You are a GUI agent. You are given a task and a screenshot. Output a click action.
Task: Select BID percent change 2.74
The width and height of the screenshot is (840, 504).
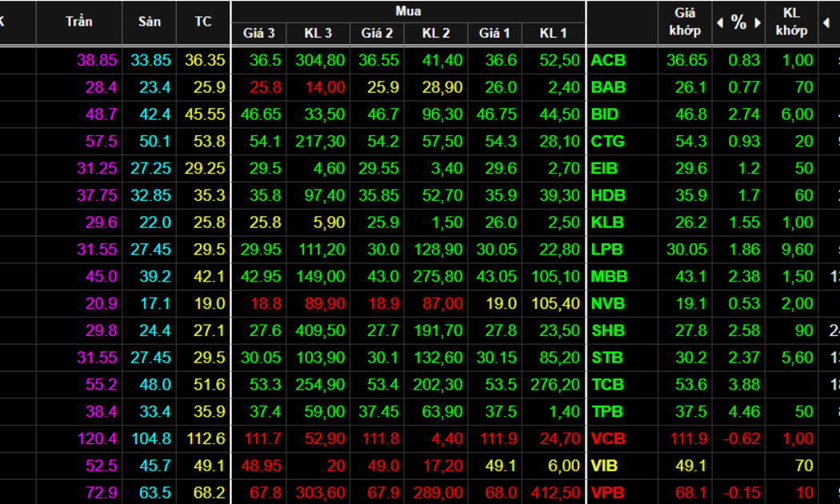point(743,114)
